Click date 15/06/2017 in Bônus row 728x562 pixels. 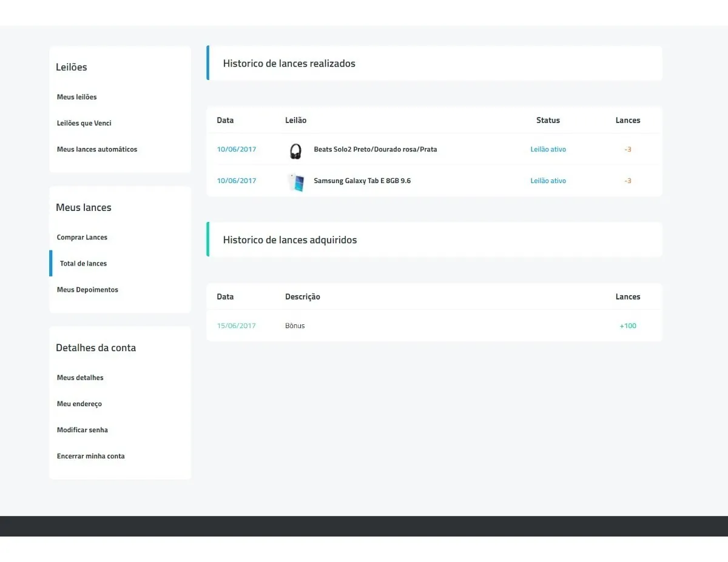[237, 326]
